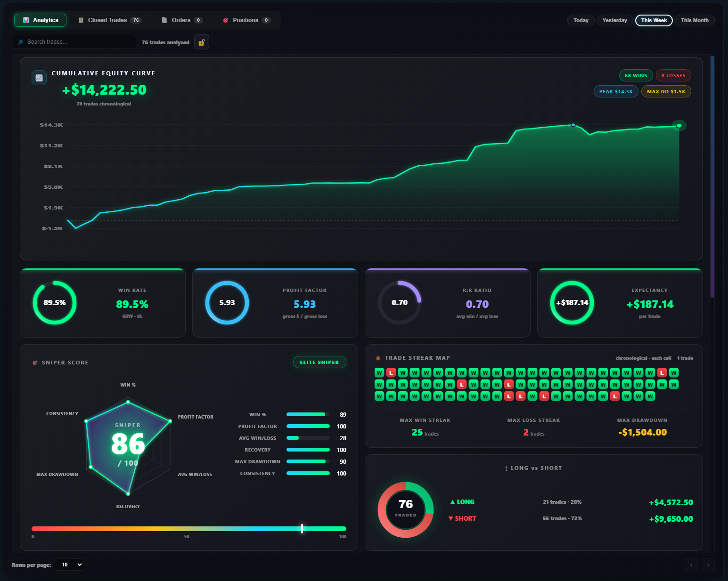Click the '76 trades analyzed' label

[x=165, y=42]
